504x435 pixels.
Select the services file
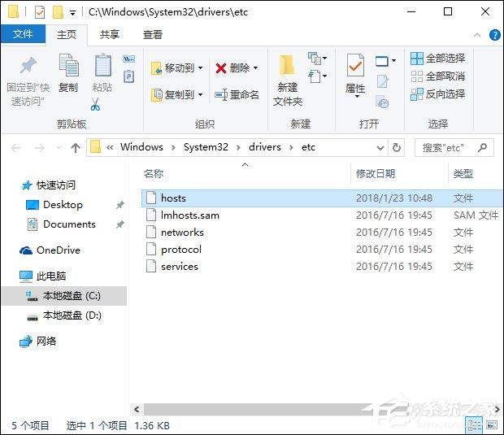322,266
